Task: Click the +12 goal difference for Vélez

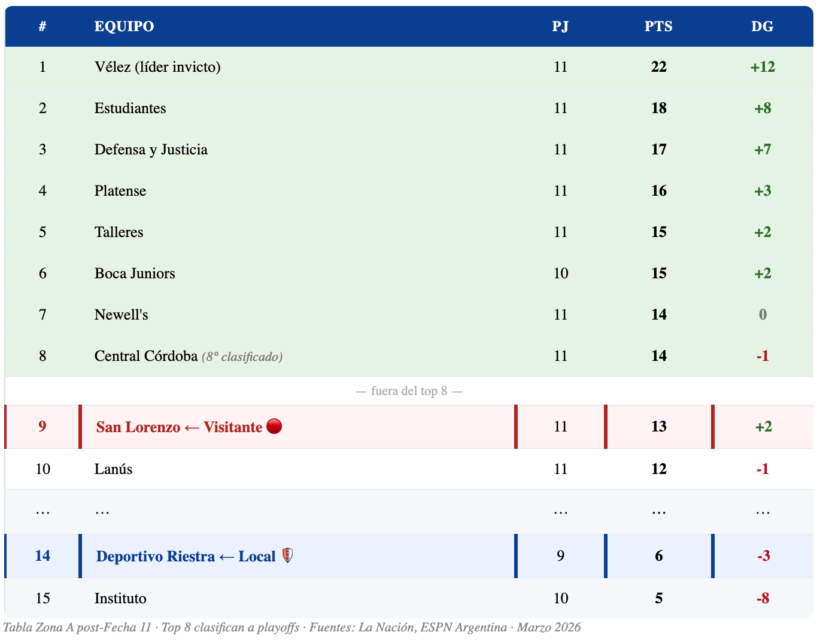Action: point(762,67)
